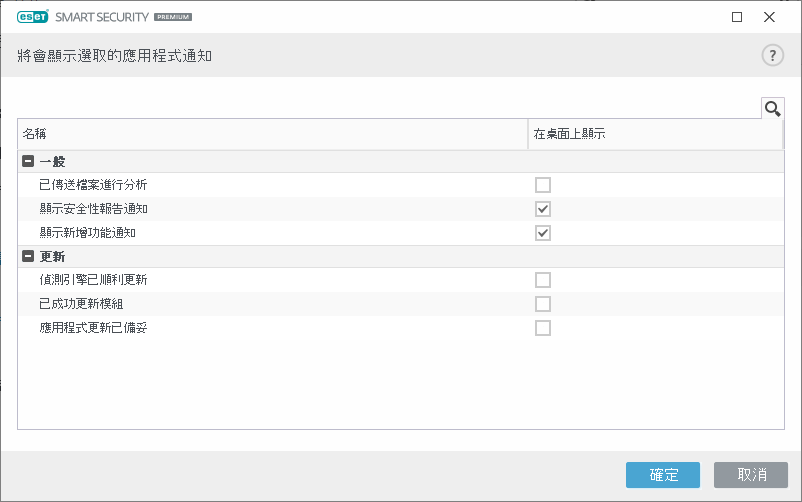Click the search magnifier icon
The width and height of the screenshot is (802, 502).
[x=772, y=108]
